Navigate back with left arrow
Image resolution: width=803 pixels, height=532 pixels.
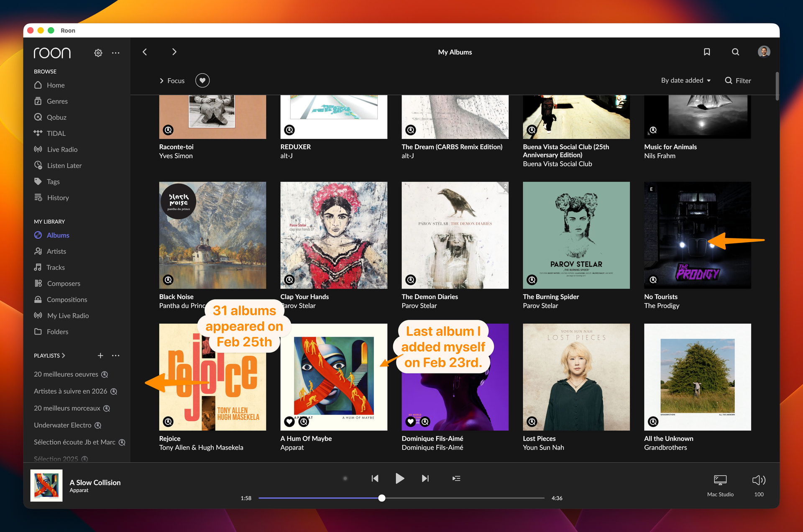coord(145,52)
